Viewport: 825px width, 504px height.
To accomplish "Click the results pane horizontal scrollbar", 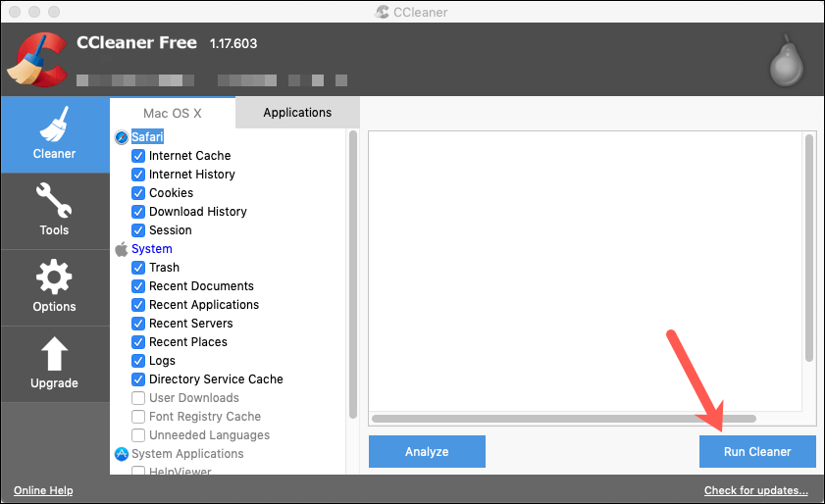I will (563, 419).
